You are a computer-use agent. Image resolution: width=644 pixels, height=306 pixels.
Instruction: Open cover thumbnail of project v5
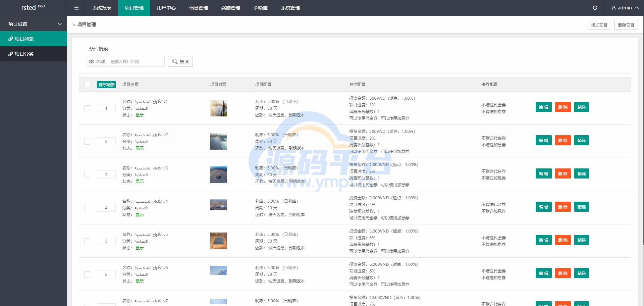pyautogui.click(x=219, y=241)
